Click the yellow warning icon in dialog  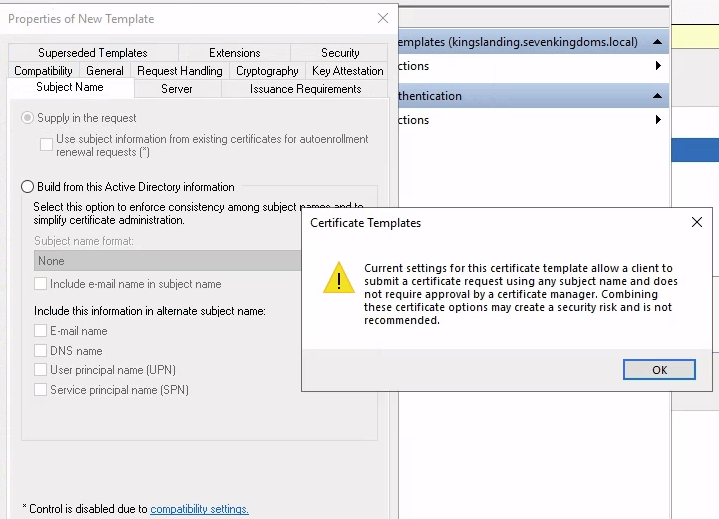coord(338,277)
